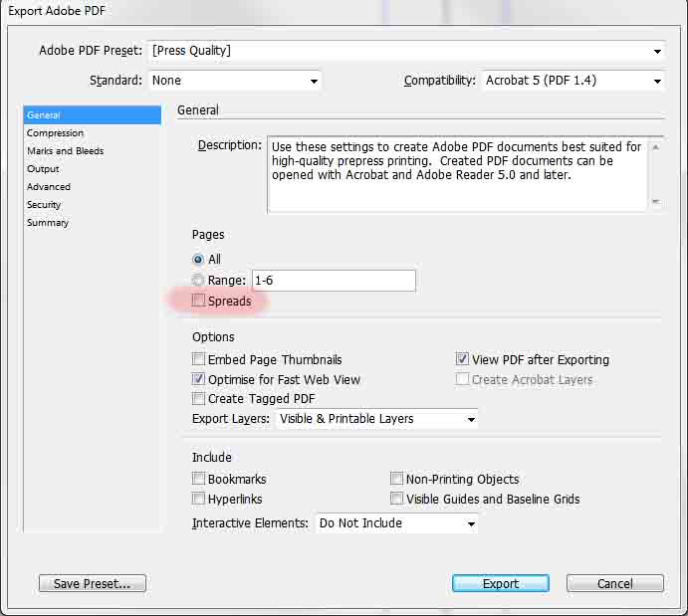The width and height of the screenshot is (688, 616).
Task: Click inside the Description text box
Action: pyautogui.click(x=458, y=175)
